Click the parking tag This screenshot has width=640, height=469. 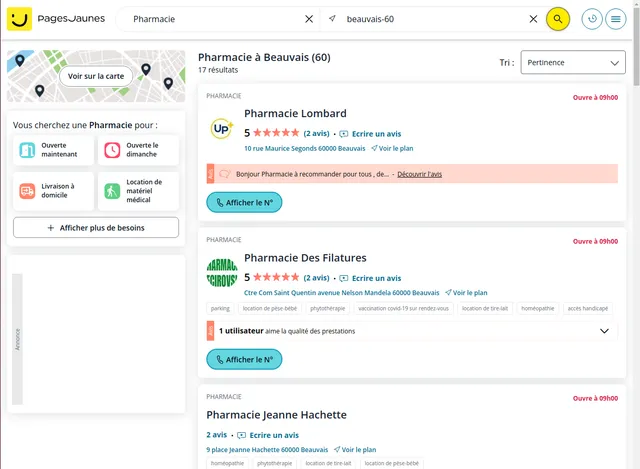pyautogui.click(x=220, y=309)
